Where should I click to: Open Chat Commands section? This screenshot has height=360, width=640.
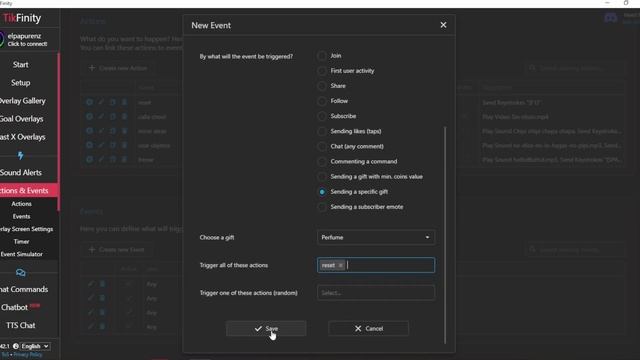tap(24, 289)
